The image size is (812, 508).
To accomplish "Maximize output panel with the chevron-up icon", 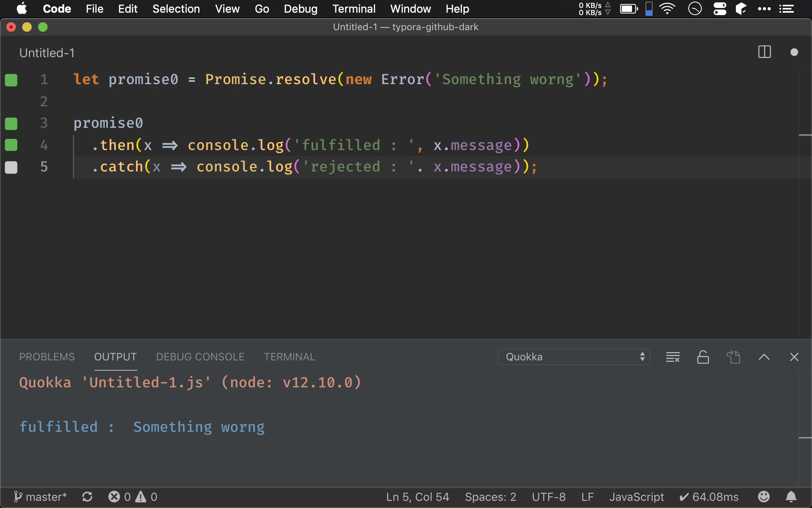I will pos(764,357).
